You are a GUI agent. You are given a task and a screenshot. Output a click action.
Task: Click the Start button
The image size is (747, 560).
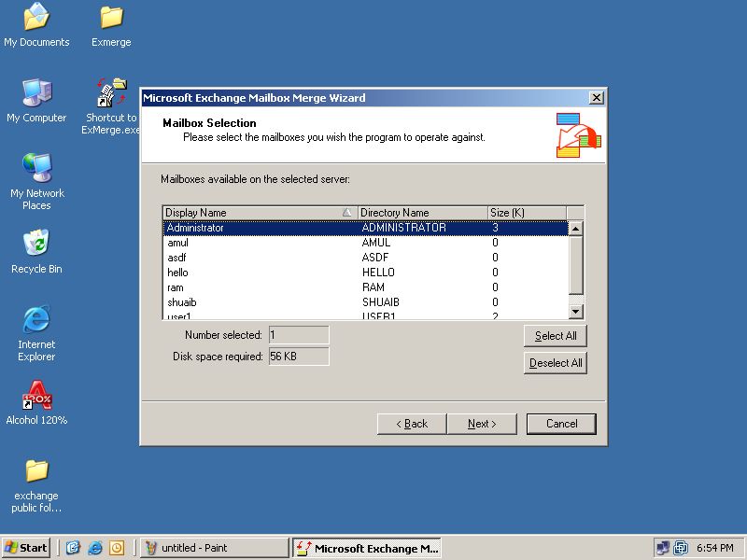(26, 548)
